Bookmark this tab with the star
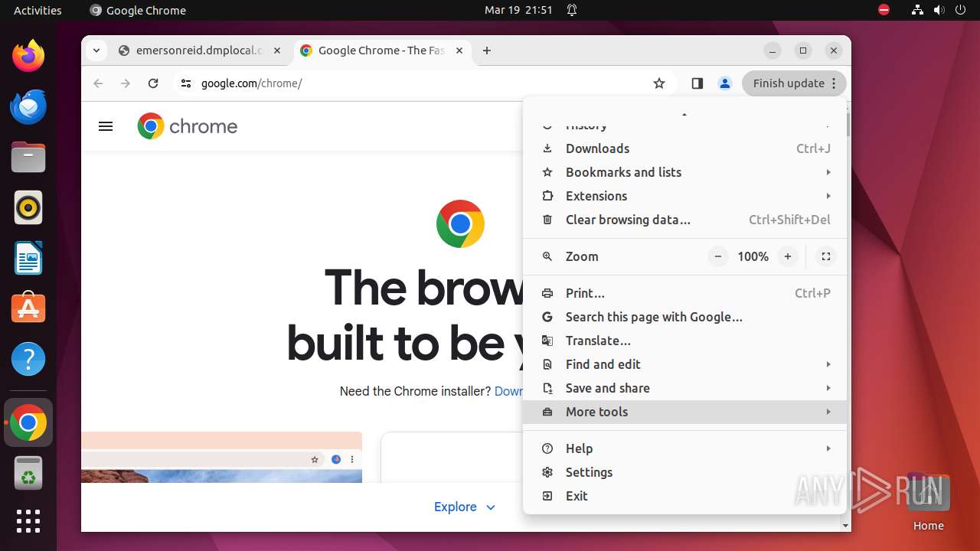Image resolution: width=980 pixels, height=551 pixels. pyautogui.click(x=659, y=83)
